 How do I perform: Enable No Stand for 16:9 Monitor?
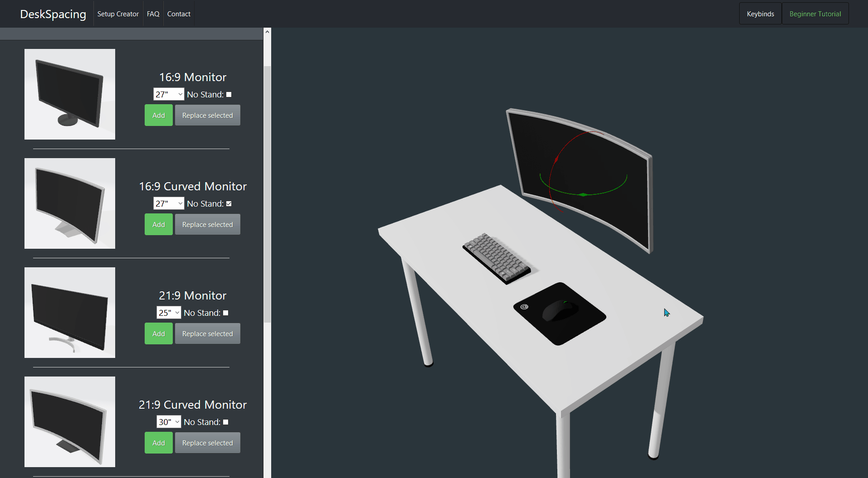(x=229, y=95)
